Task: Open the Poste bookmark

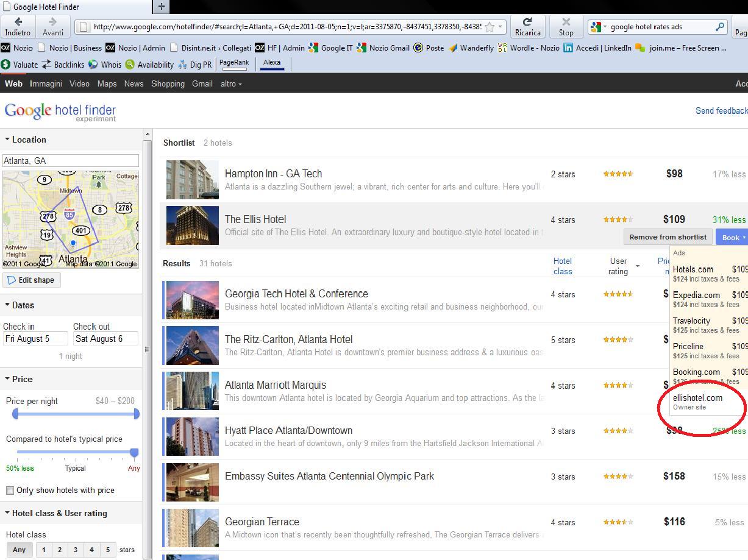Action: [x=429, y=48]
